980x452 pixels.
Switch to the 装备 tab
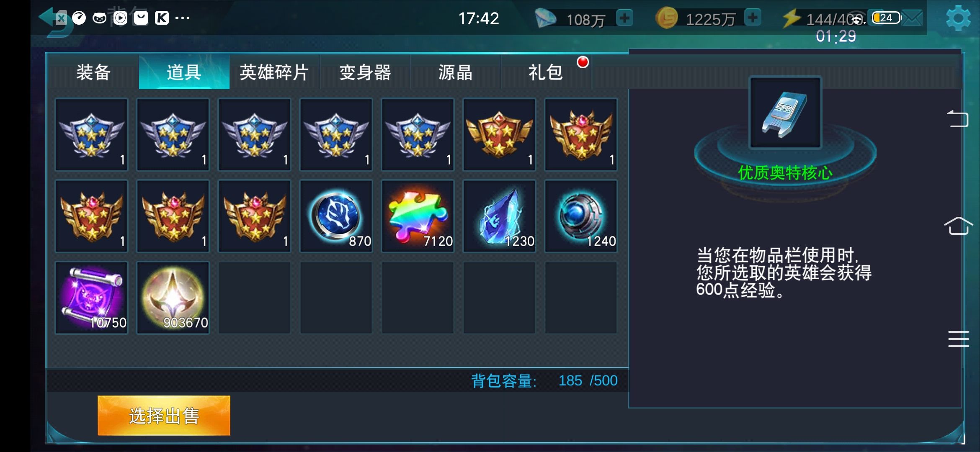[x=93, y=72]
